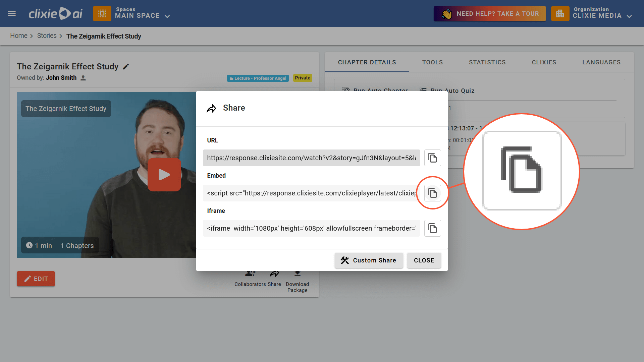Image resolution: width=644 pixels, height=362 pixels.
Task: Open Custom Share options
Action: 369,260
